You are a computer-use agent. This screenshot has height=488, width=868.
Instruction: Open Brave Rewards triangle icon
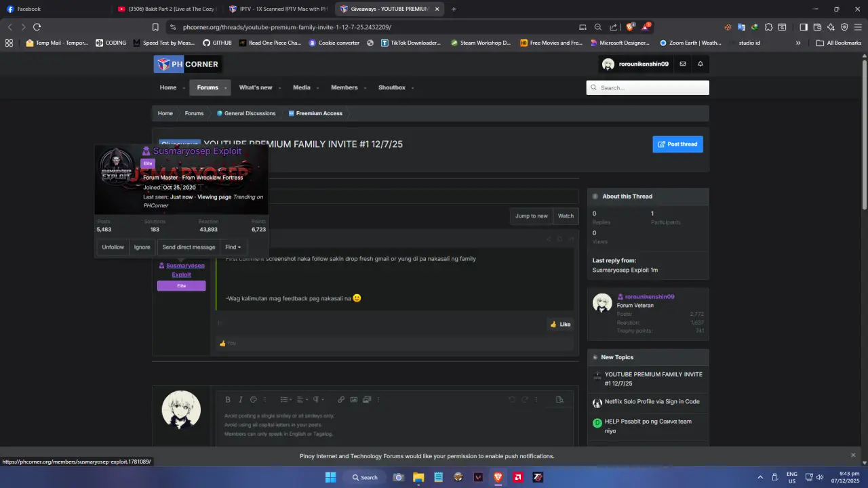coord(646,27)
